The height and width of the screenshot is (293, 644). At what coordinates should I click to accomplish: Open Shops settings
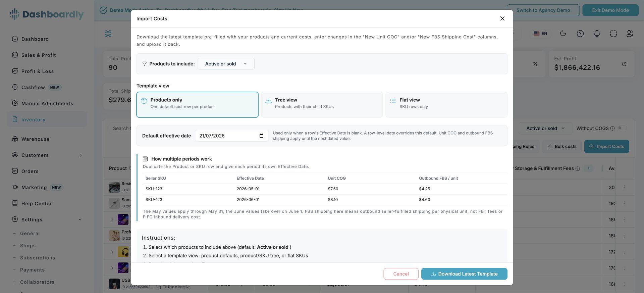[x=28, y=246]
